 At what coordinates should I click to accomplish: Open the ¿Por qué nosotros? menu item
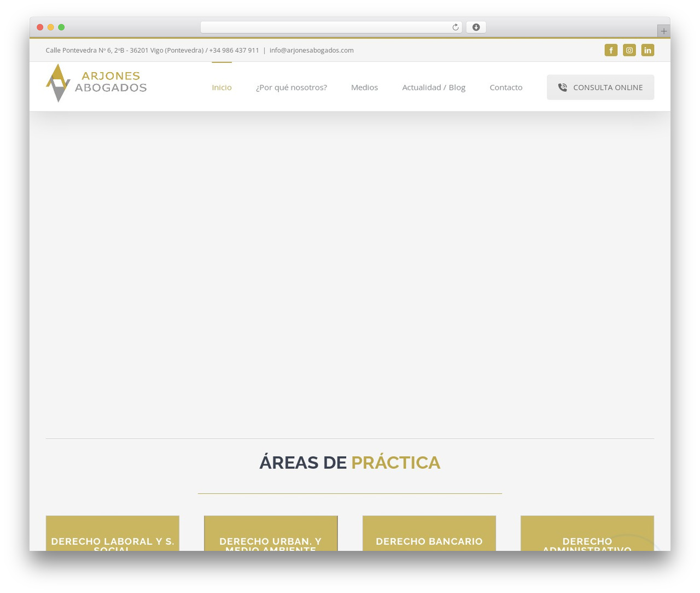[x=291, y=87]
